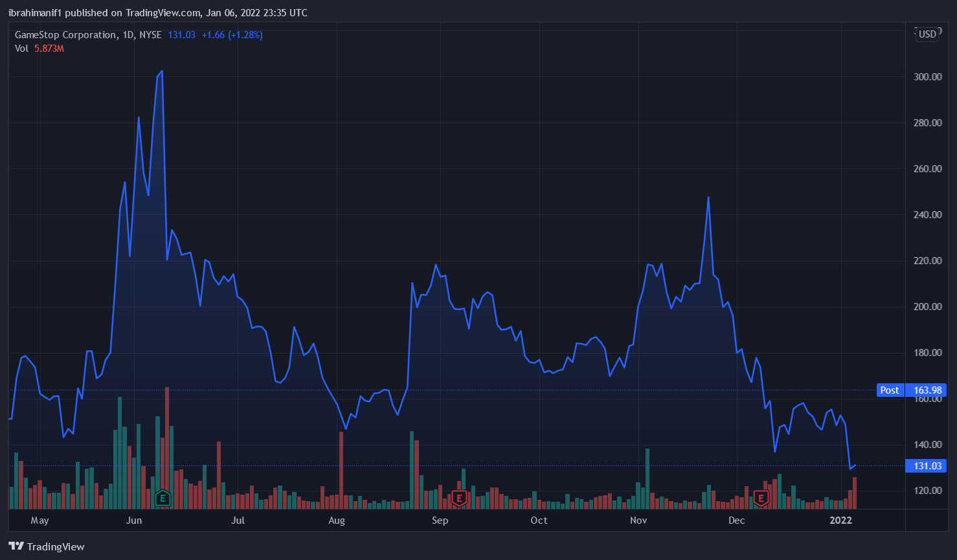Click the NYSE exchange label
The image size is (957, 560).
click(150, 35)
